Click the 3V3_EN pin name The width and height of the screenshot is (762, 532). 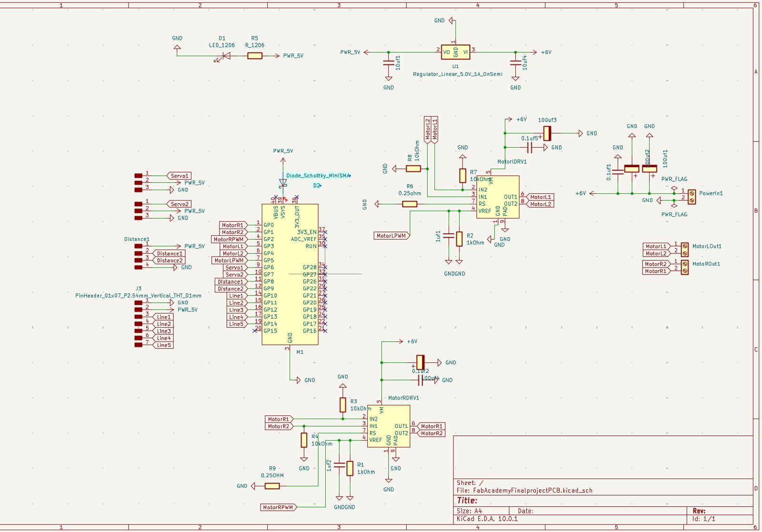pyautogui.click(x=307, y=232)
